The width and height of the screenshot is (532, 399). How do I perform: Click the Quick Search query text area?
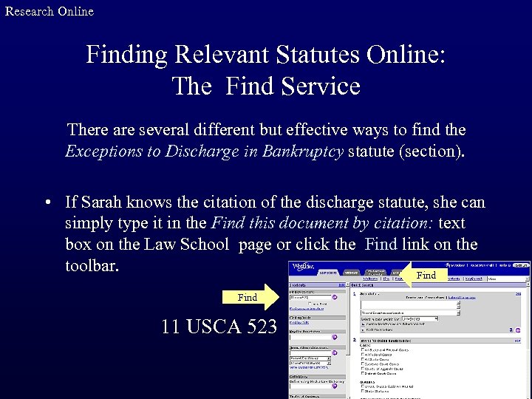point(410,304)
